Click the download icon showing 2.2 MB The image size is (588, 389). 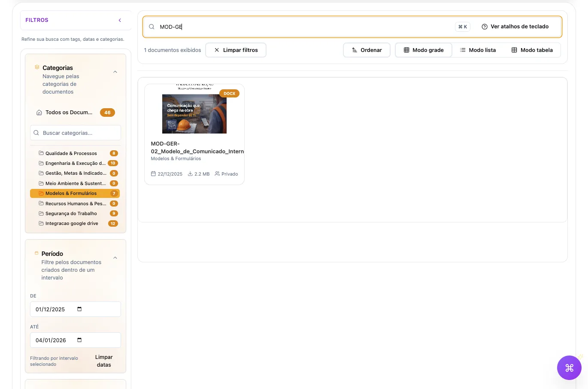191,174
